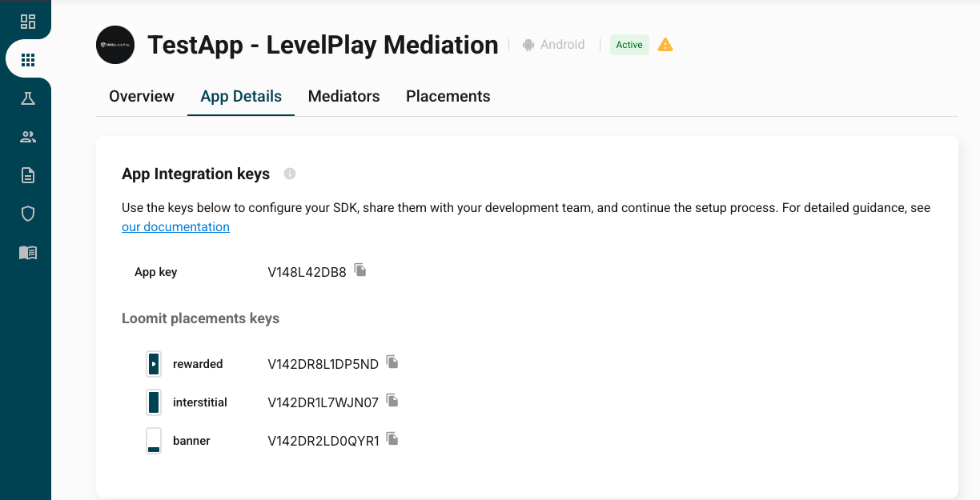Open the reports document icon in sidebar
Viewport: 980px width, 500px height.
[28, 175]
